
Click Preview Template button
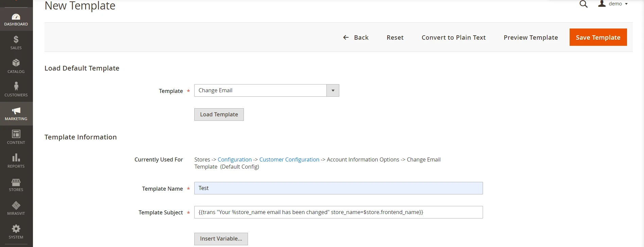(531, 37)
